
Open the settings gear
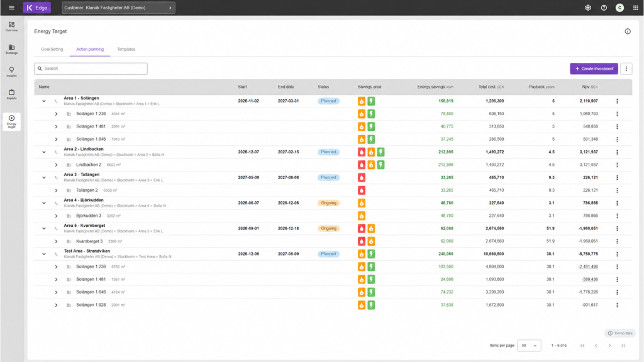(x=588, y=8)
